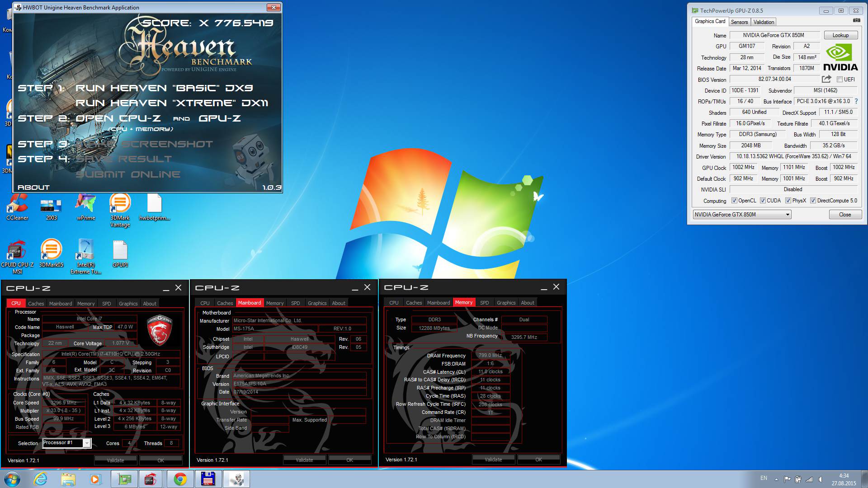The image size is (868, 488).
Task: Toggle the DirectCompute 5.0 checkbox
Action: [813, 201]
